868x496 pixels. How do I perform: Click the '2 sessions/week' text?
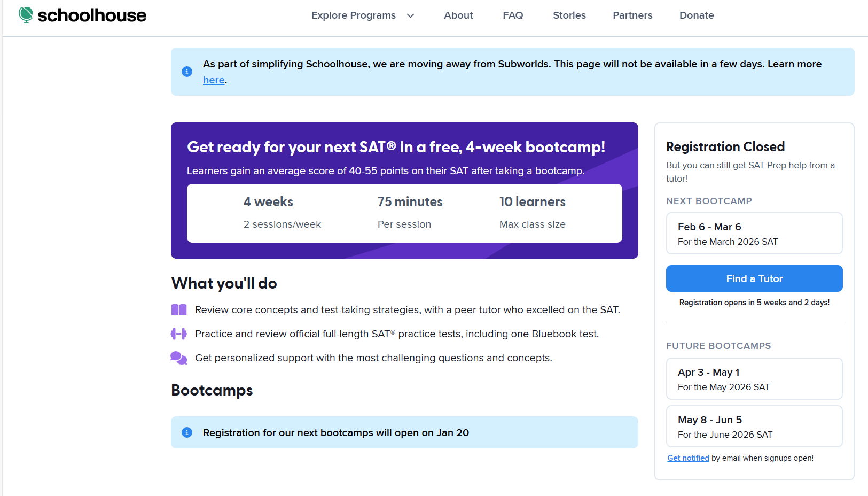(x=282, y=224)
